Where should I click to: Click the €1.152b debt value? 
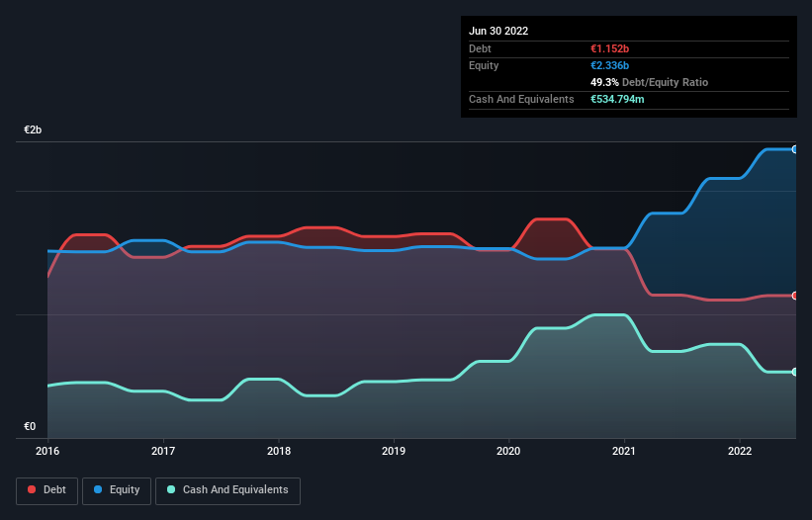(609, 48)
